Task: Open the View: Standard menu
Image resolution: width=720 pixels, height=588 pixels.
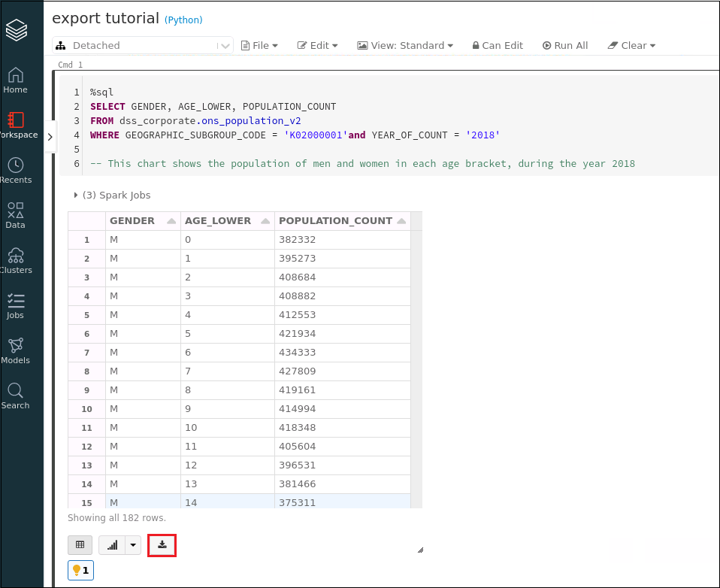Action: pos(405,45)
